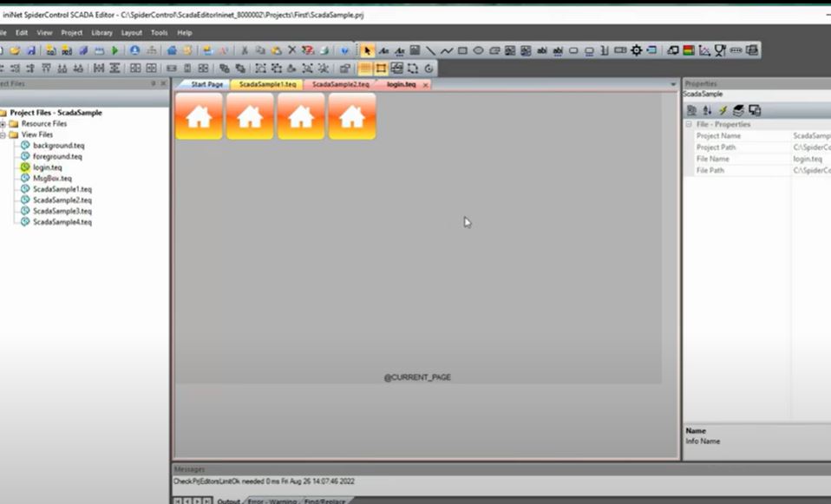Select the rectangle shape tool
The width and height of the screenshot is (831, 504).
tap(462, 51)
